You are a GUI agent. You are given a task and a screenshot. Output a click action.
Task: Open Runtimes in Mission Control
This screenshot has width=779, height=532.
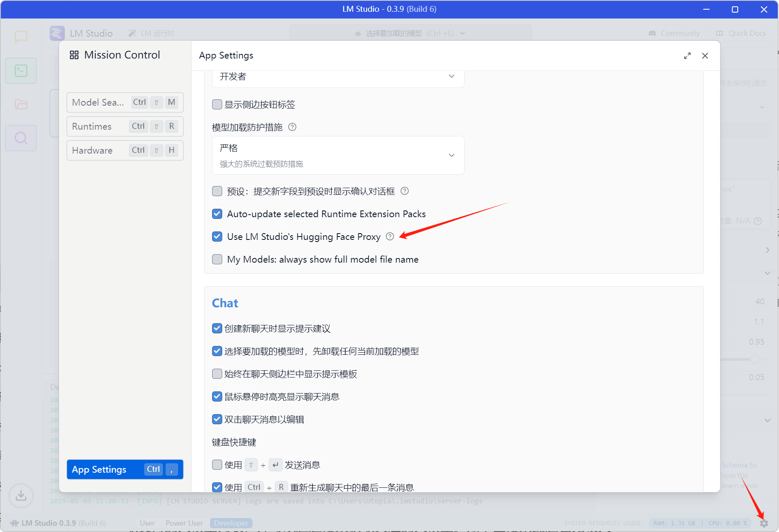(x=125, y=126)
